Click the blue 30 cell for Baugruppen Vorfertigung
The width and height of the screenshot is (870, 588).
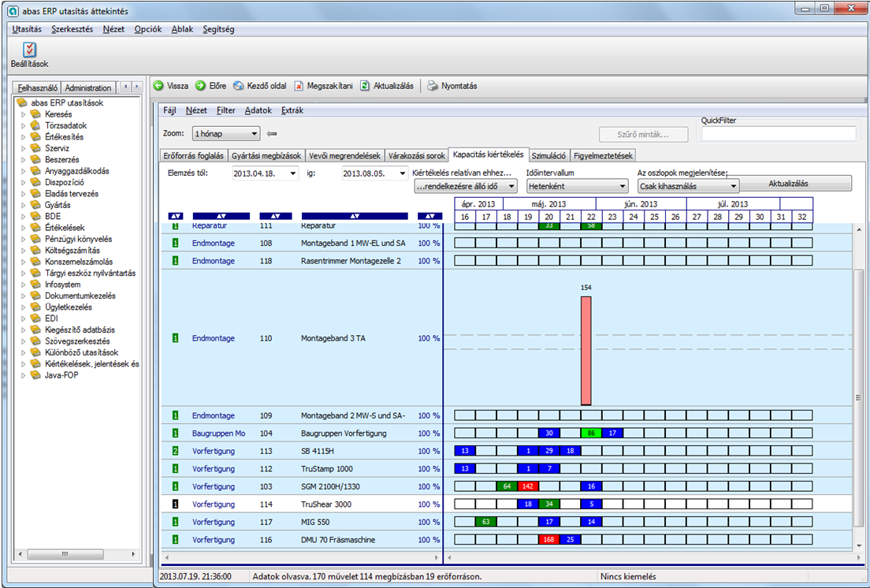point(548,434)
